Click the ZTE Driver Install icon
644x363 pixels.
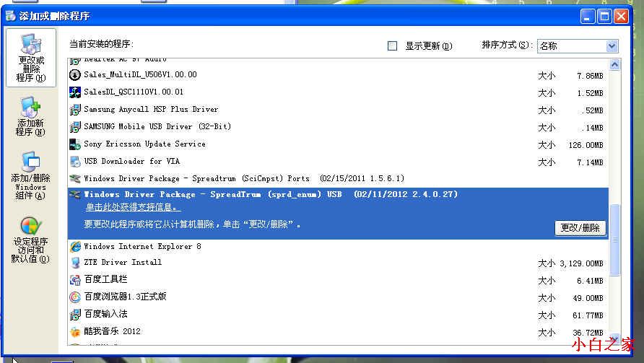[75, 263]
